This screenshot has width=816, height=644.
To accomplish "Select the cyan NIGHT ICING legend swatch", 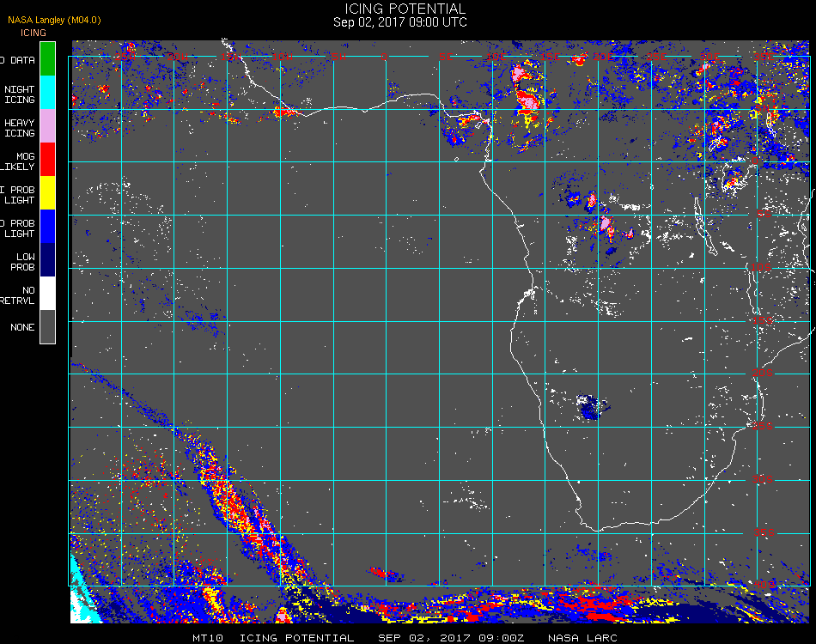I will coord(47,92).
